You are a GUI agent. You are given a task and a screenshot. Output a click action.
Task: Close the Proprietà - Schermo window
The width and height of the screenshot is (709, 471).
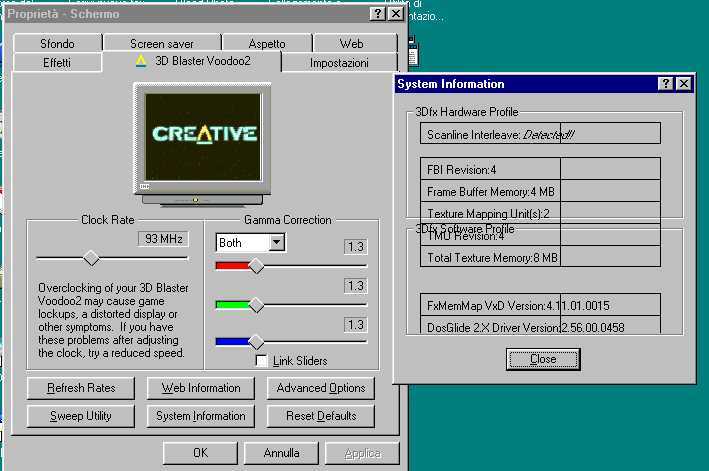pos(396,14)
